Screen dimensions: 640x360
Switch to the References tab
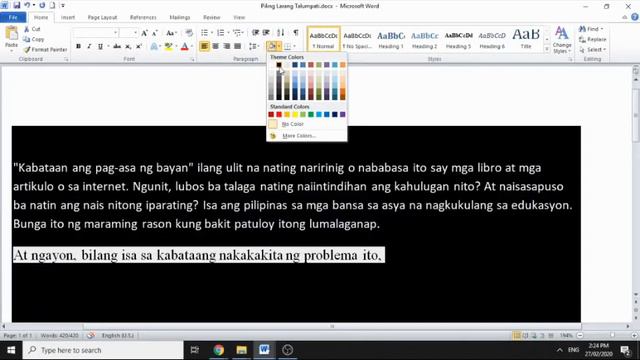[143, 17]
